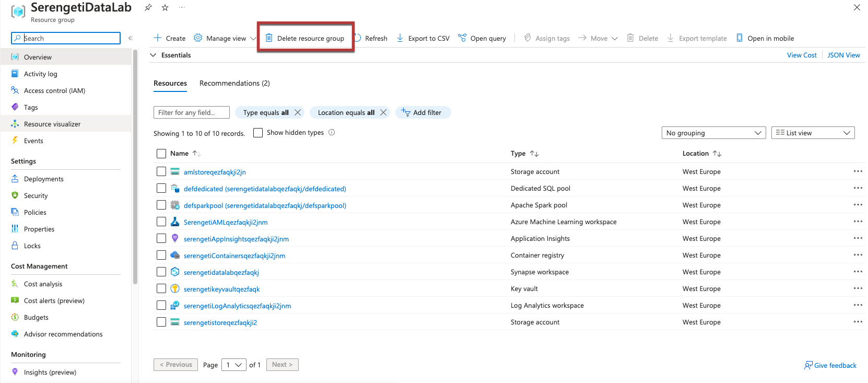The width and height of the screenshot is (868, 383).
Task: Click the Create plus icon
Action: (x=158, y=38)
